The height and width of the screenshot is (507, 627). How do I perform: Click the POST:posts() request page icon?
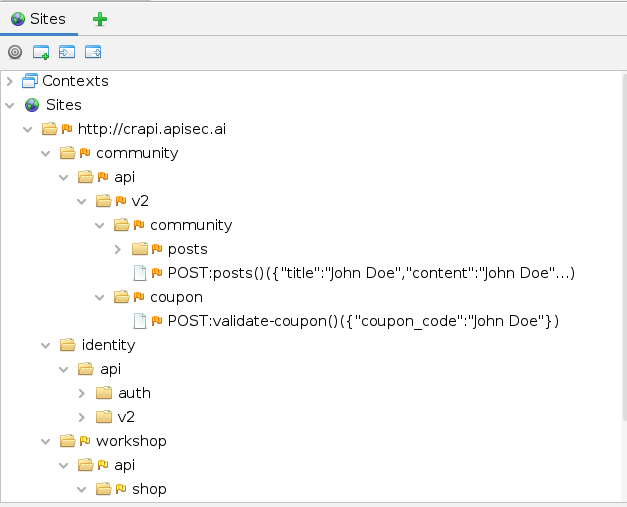click(x=140, y=273)
